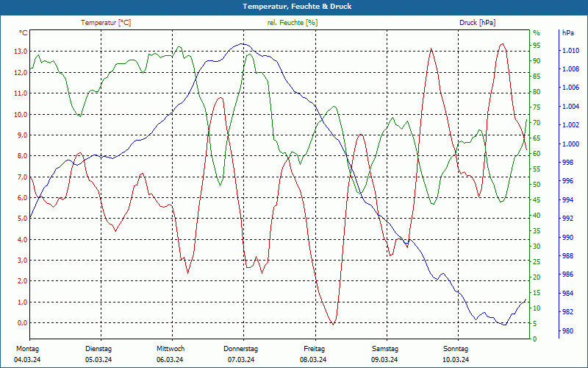This screenshot has height=368, width=588.
Task: Click the '1.008' pressure axis value
Action: click(x=570, y=69)
